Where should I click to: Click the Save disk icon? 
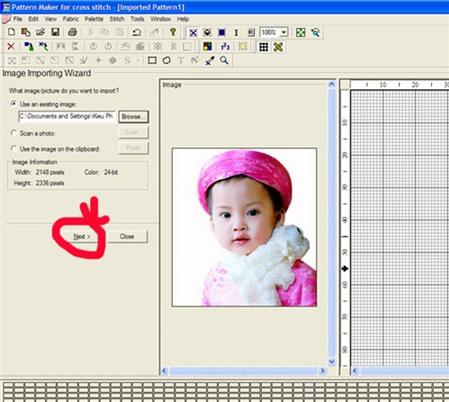(55, 32)
